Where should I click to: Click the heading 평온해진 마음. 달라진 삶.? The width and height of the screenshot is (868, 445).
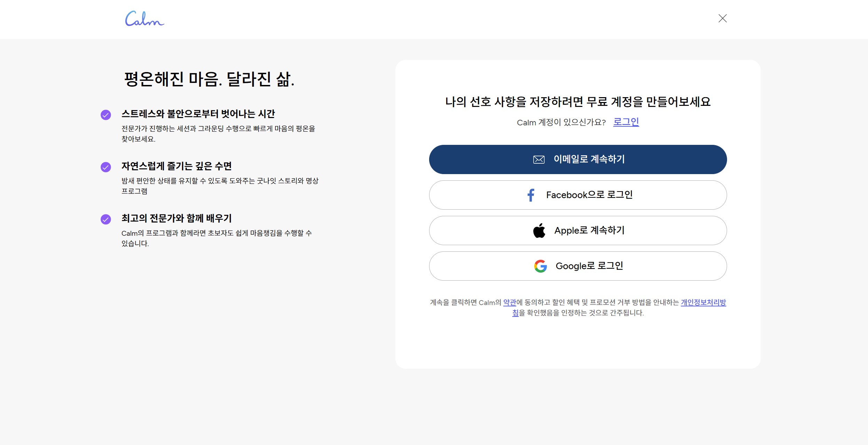209,79
